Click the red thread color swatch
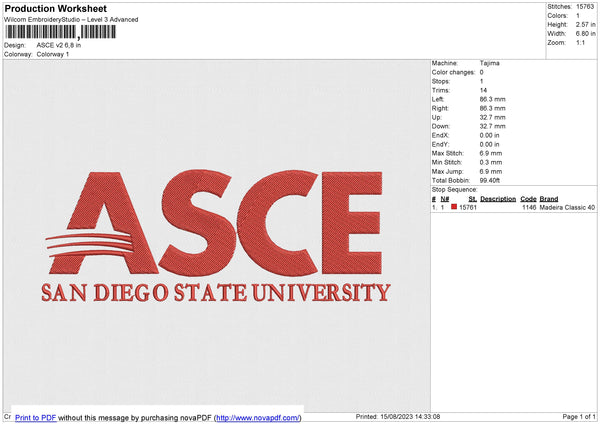Image resolution: width=600 pixels, height=424 pixels. tap(453, 207)
